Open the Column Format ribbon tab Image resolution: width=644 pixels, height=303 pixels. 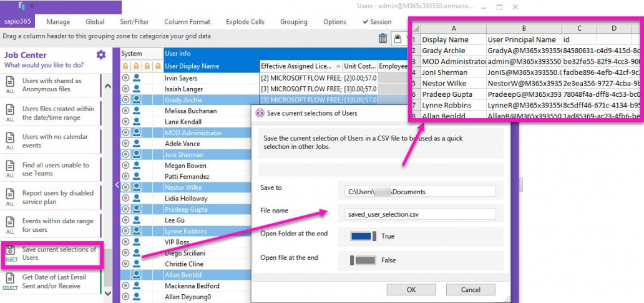[x=187, y=22]
